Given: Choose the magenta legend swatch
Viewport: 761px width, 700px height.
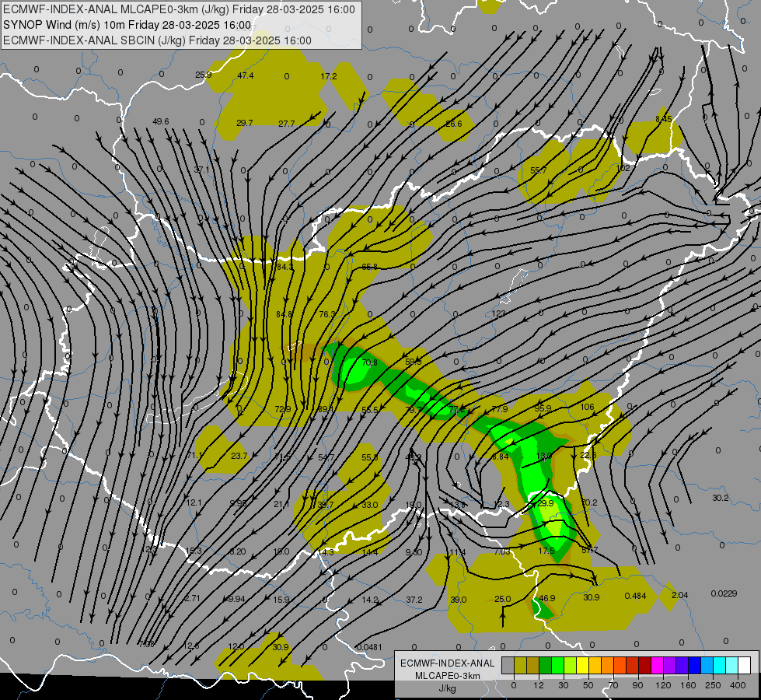Looking at the screenshot, I should 657,666.
